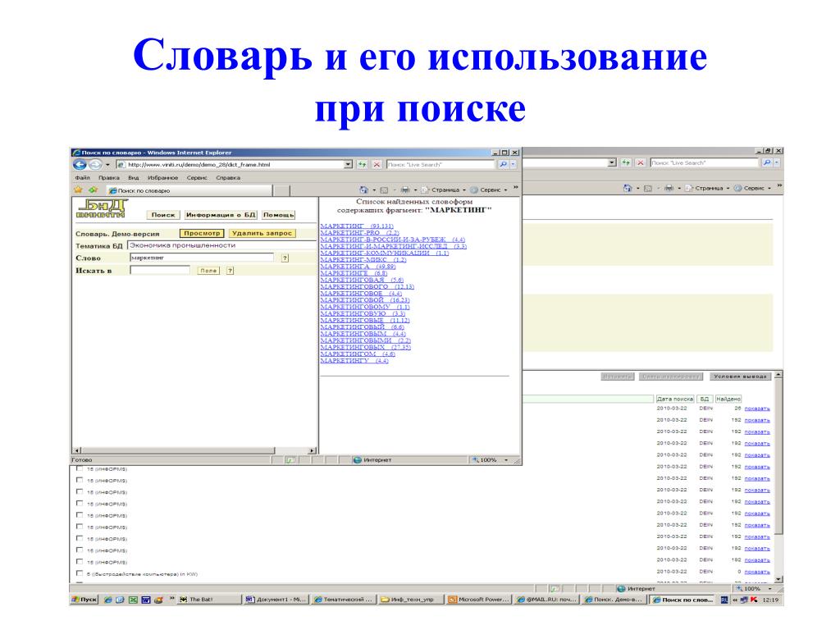The width and height of the screenshot is (840, 630).
Task: Click the Помощь button
Action: pos(279,215)
